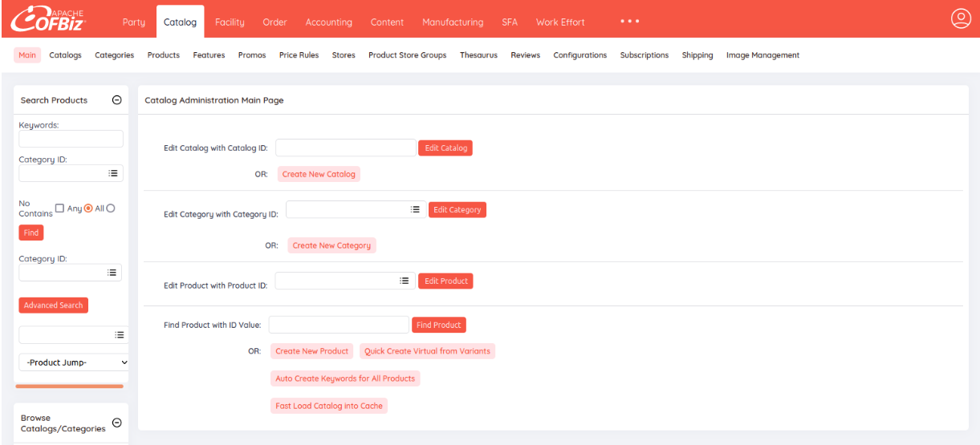
Task: Focus the Find Product with ID Value field
Action: 339,325
